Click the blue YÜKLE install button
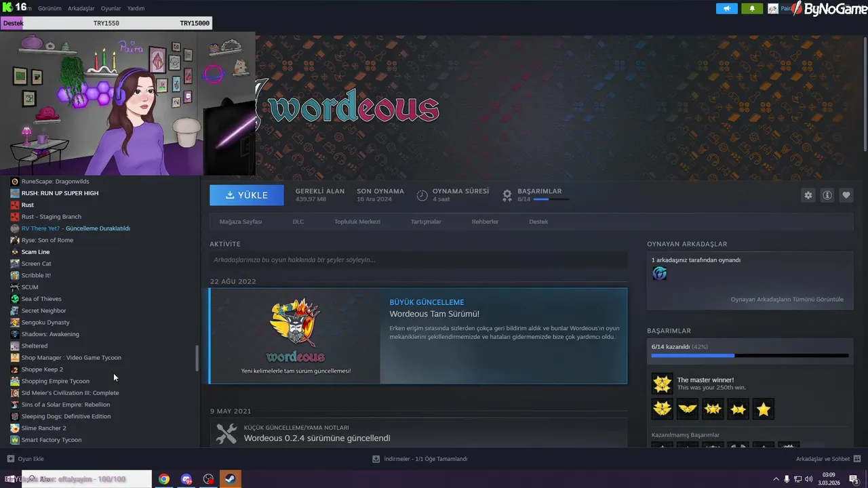 247,195
